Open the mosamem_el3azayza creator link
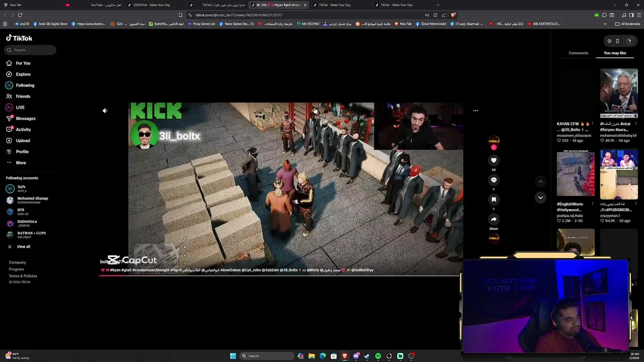 pyautogui.click(x=574, y=136)
